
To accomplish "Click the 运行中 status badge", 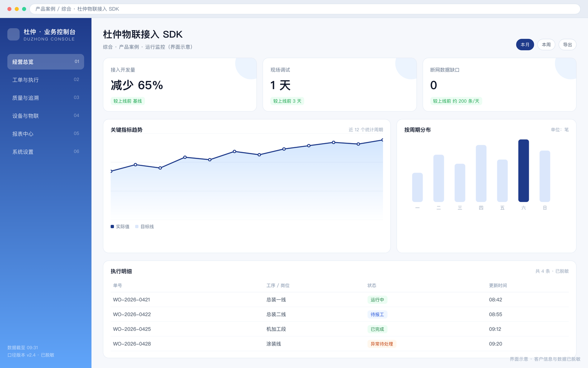I will 377,300.
